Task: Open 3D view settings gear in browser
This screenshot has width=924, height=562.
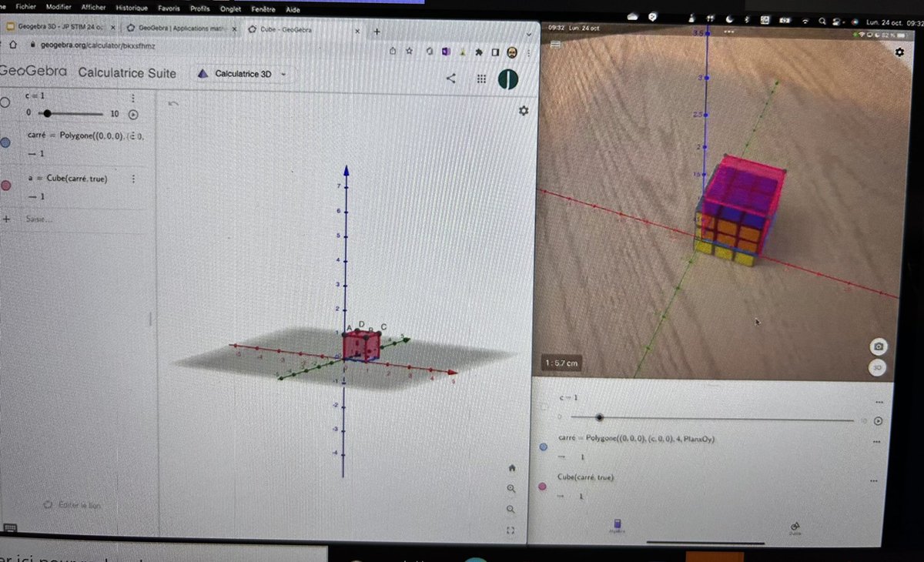Action: pyautogui.click(x=524, y=111)
